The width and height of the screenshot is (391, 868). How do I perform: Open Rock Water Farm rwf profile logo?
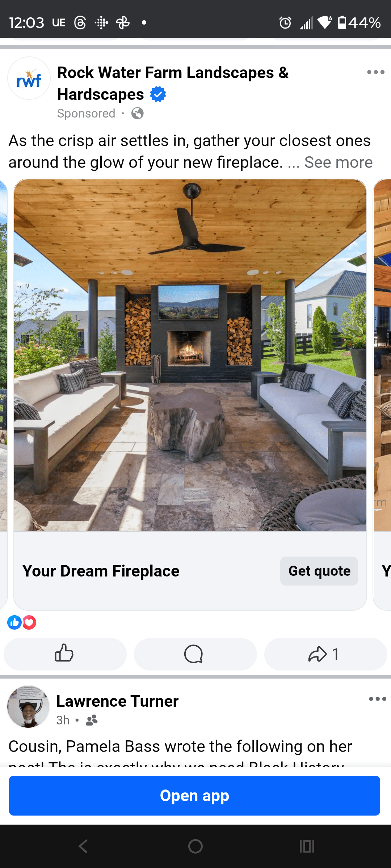pos(29,78)
